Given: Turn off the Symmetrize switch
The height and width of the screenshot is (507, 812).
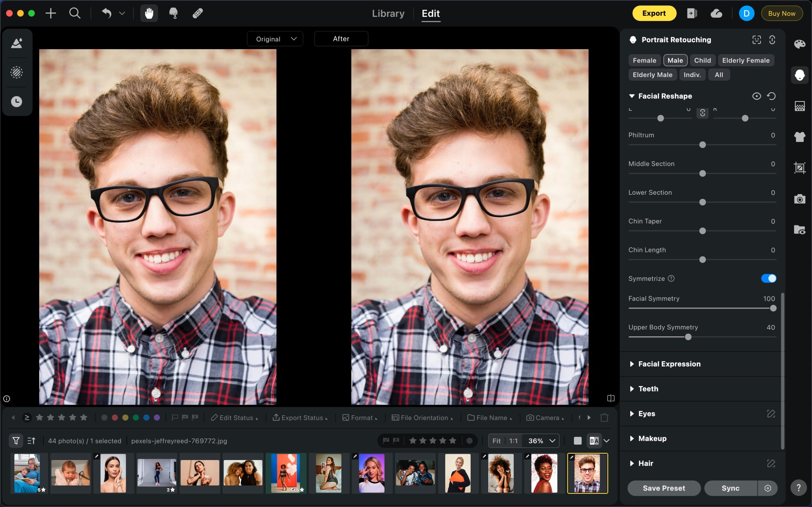Looking at the screenshot, I should pyautogui.click(x=769, y=278).
